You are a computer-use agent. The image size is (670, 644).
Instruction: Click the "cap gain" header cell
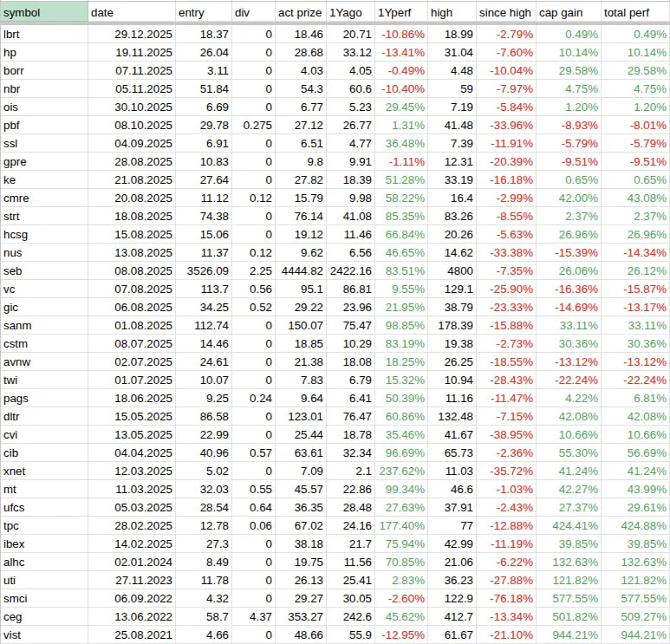(x=567, y=12)
